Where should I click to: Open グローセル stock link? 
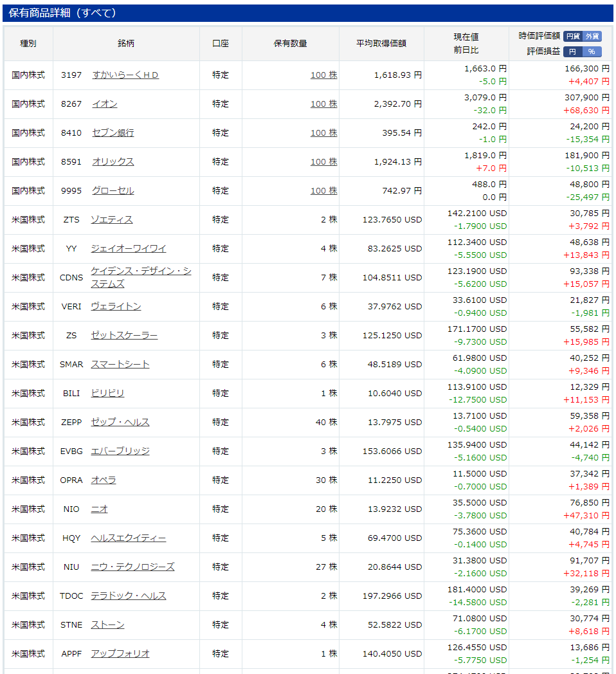click(x=113, y=190)
